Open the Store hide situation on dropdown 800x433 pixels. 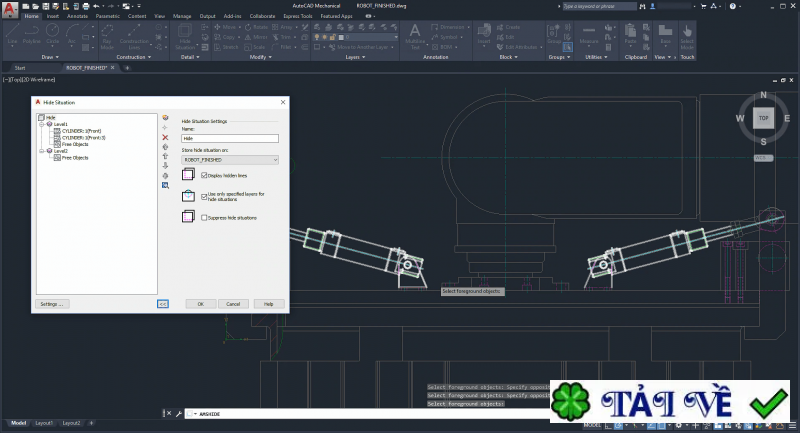229,159
